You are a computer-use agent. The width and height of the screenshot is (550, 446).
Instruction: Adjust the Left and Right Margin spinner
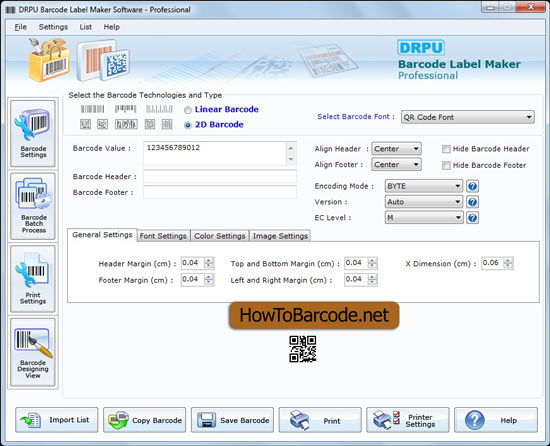point(372,279)
